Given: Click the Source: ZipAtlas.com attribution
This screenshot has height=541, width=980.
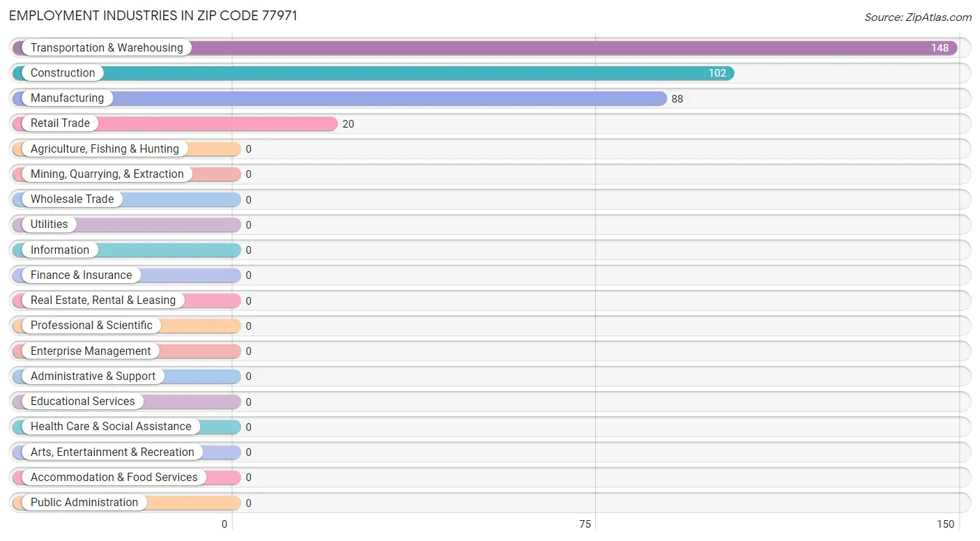Looking at the screenshot, I should [918, 17].
